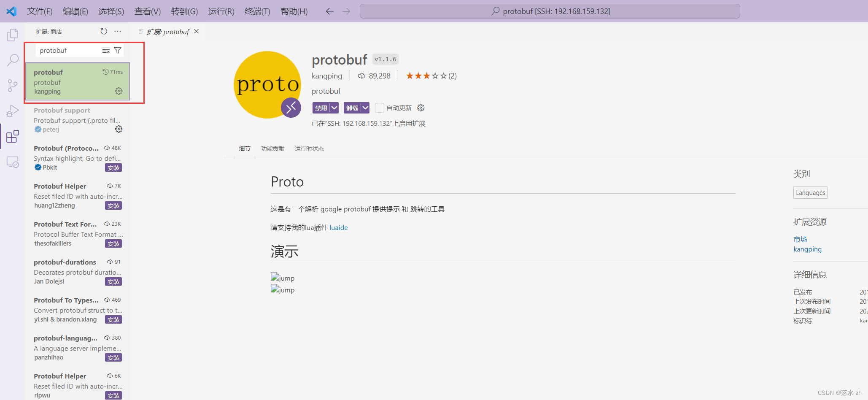Expand the 卸载 button dropdown arrow
Image resolution: width=868 pixels, height=400 pixels.
click(x=364, y=108)
